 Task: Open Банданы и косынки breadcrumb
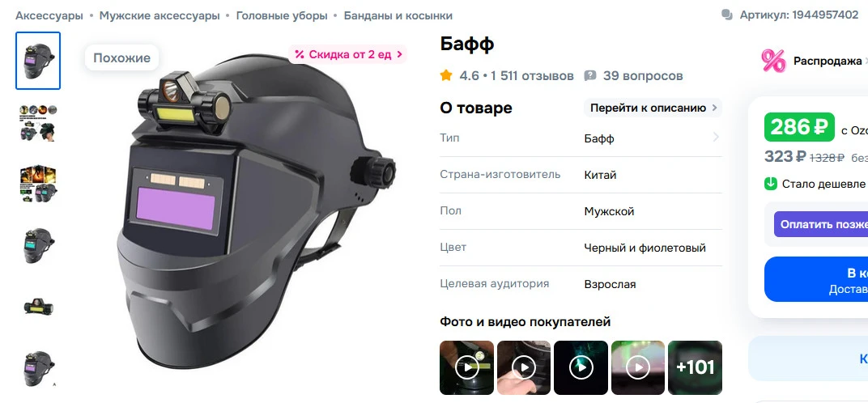pyautogui.click(x=398, y=15)
